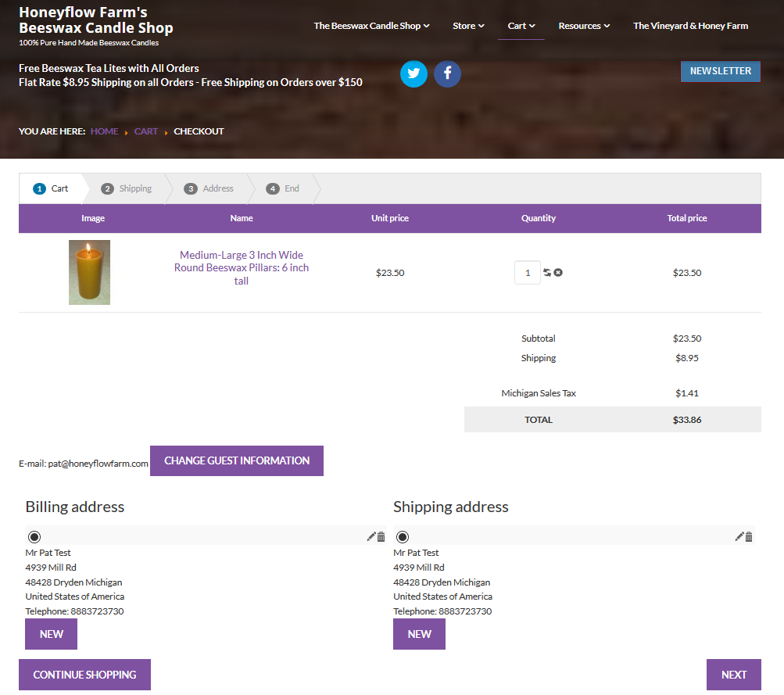This screenshot has height=695, width=784.
Task: Focus the quantity input field
Action: [x=528, y=273]
